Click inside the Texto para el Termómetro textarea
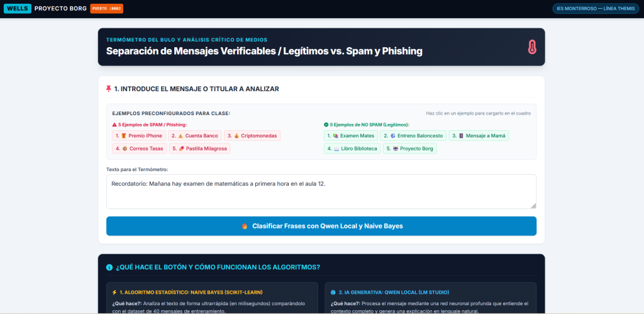The width and height of the screenshot is (644, 314). point(321,191)
